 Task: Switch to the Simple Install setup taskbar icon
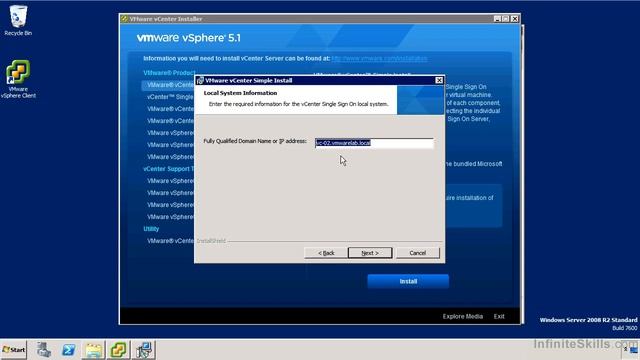pos(143,350)
